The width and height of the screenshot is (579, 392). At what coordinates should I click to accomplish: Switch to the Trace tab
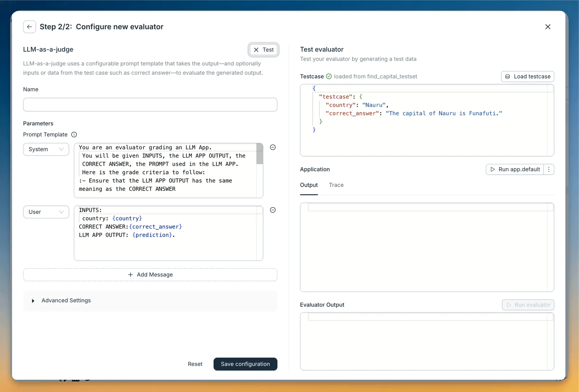pos(336,185)
